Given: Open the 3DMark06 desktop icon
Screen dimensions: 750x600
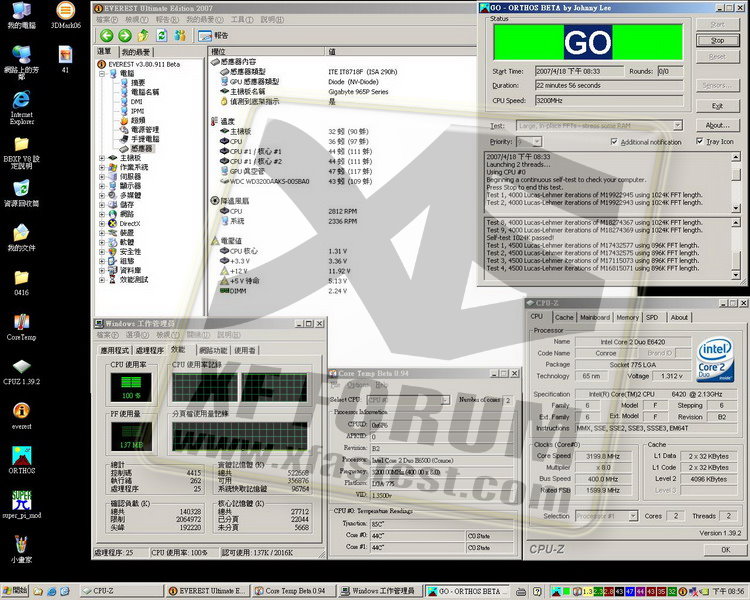Looking at the screenshot, I should click(66, 16).
